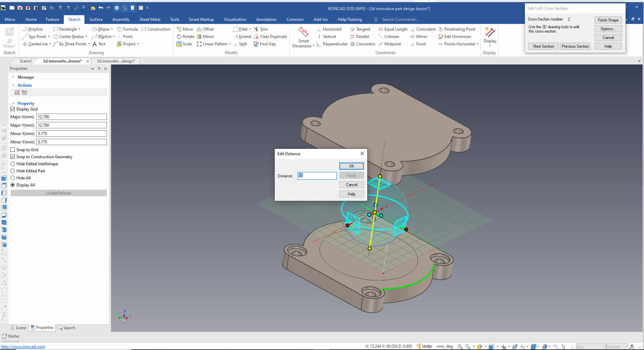The width and height of the screenshot is (644, 350).
Task: Switch to the Feature ribbon tab
Action: click(x=52, y=19)
